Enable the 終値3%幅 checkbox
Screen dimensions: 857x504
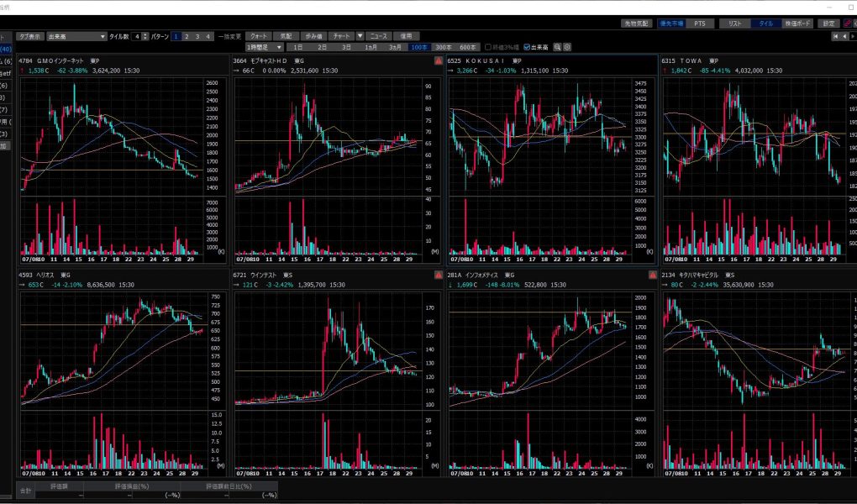(488, 47)
